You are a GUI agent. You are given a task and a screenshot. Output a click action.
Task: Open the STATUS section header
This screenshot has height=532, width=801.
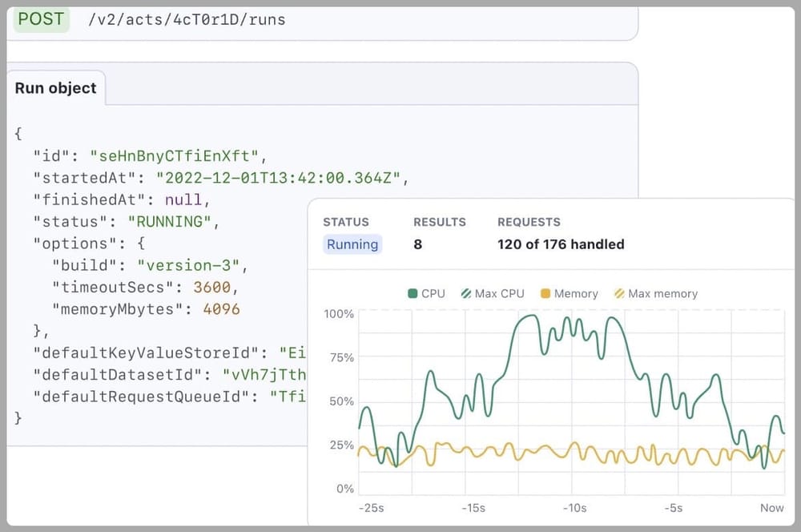coord(345,222)
